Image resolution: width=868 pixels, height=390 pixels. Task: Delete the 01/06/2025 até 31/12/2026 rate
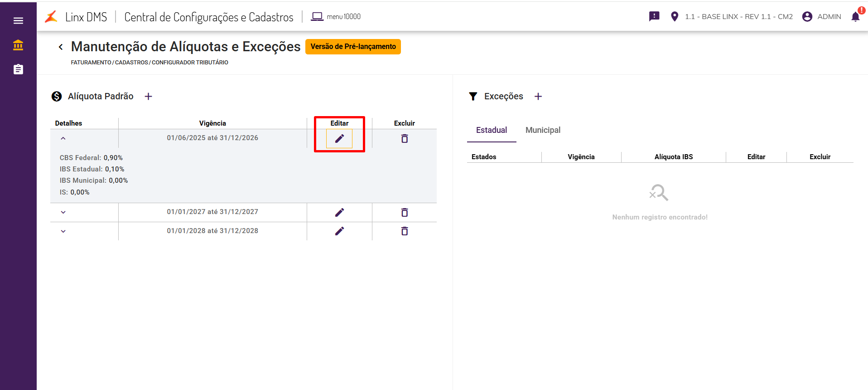point(405,138)
